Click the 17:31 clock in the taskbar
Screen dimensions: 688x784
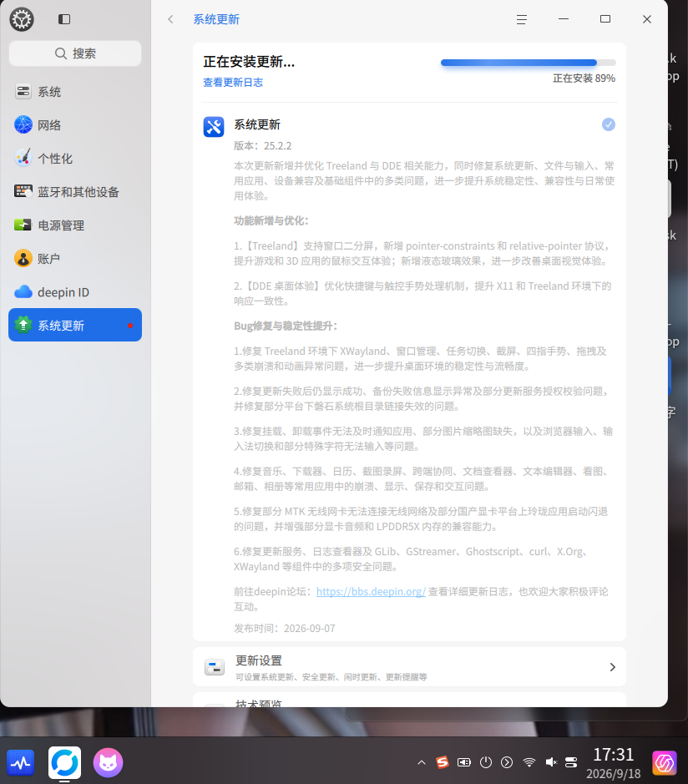point(614,755)
